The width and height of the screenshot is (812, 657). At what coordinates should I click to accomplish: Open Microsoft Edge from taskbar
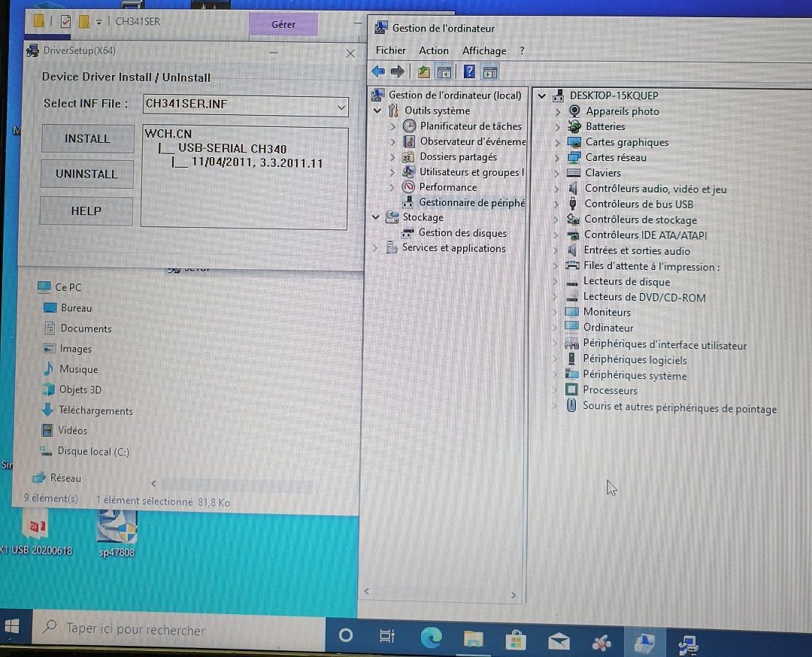point(431,637)
